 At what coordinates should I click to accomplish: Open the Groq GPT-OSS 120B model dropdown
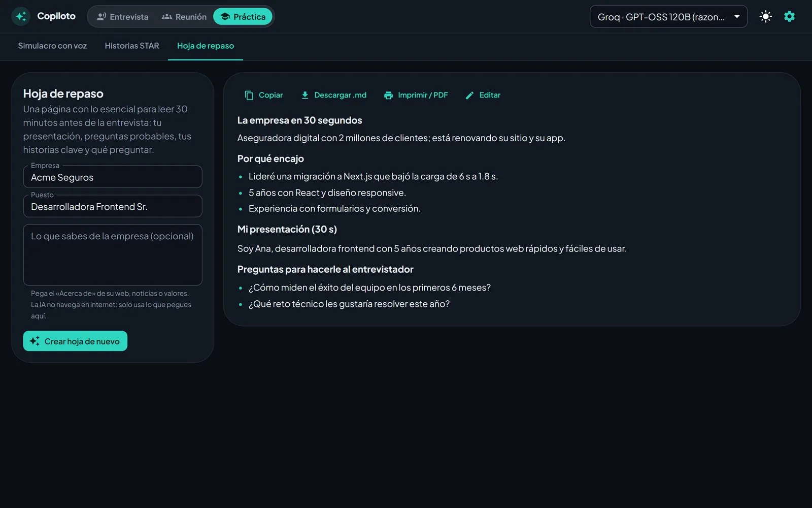click(668, 17)
